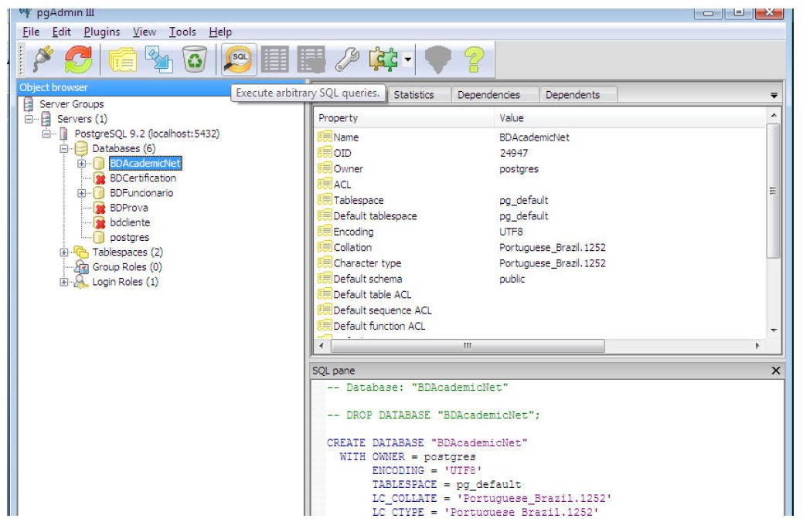Switch to the Dependents tab
Viewport: 803px width, 532px height.
coord(573,95)
